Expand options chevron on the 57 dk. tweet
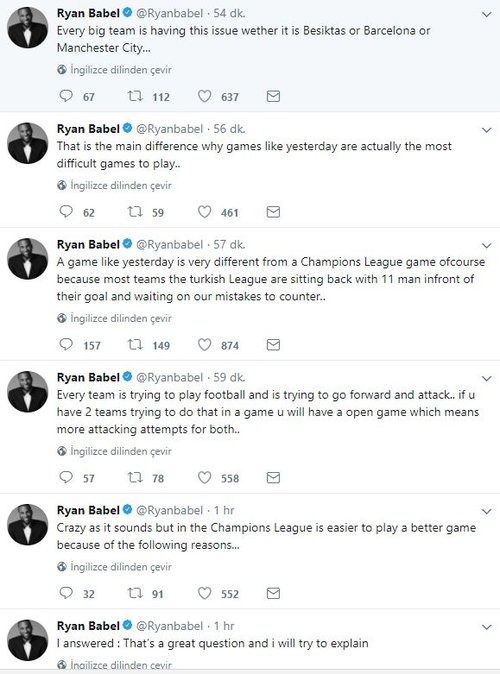The image size is (500, 674). [487, 245]
